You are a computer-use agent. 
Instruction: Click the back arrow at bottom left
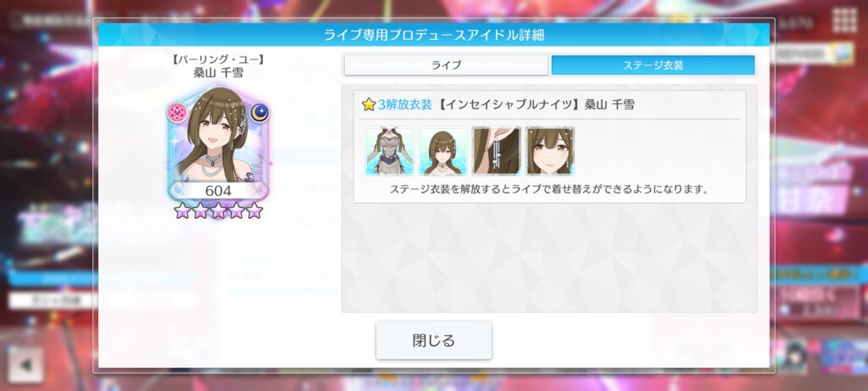pos(25,365)
